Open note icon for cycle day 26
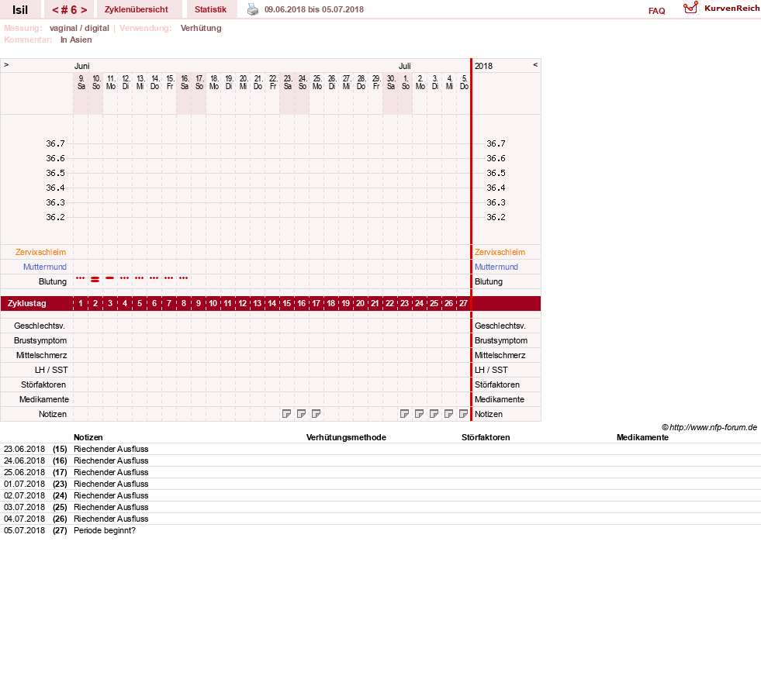Viewport: 761px width, 700px height. click(449, 414)
